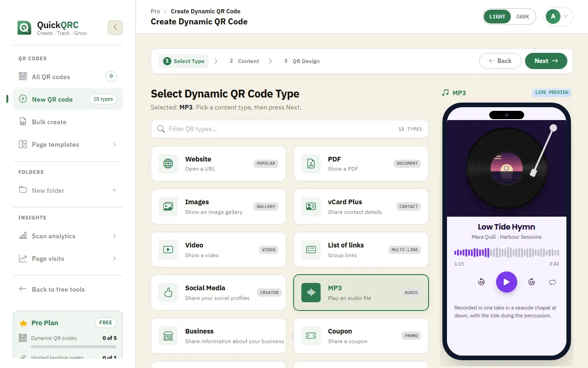This screenshot has width=588, height=368.
Task: Click the List of links icon
Action: point(311,250)
